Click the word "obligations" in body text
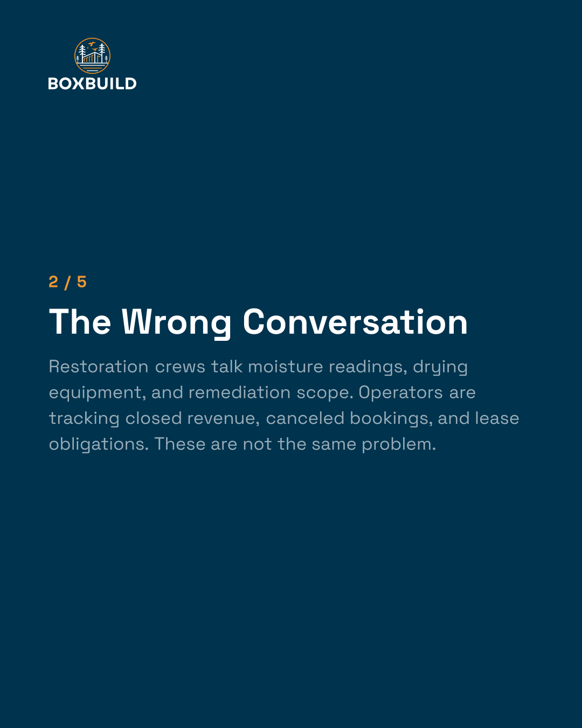Image resolution: width=582 pixels, height=728 pixels. point(99,445)
